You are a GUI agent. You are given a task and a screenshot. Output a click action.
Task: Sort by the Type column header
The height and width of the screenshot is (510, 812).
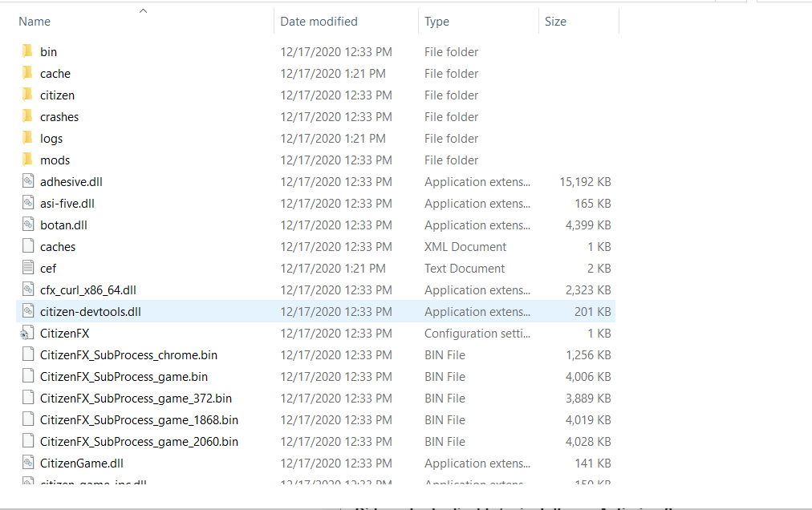tap(436, 22)
